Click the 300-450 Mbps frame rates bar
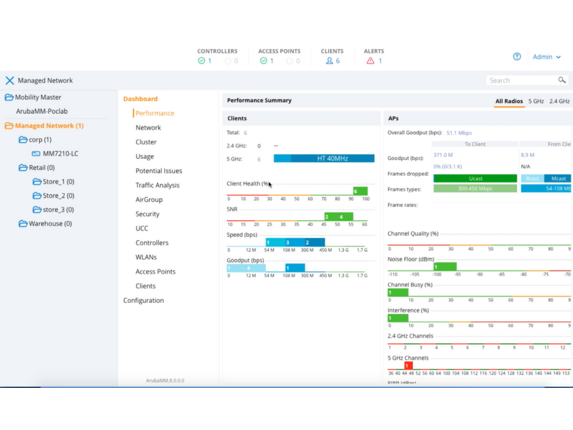573x430 pixels. 475,189
